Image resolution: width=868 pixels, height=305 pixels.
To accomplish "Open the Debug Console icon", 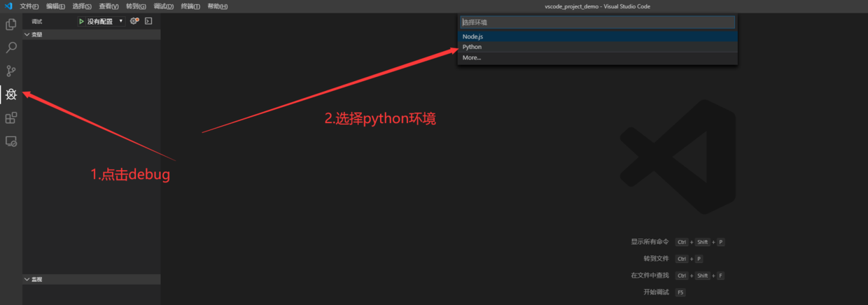I will pos(148,21).
